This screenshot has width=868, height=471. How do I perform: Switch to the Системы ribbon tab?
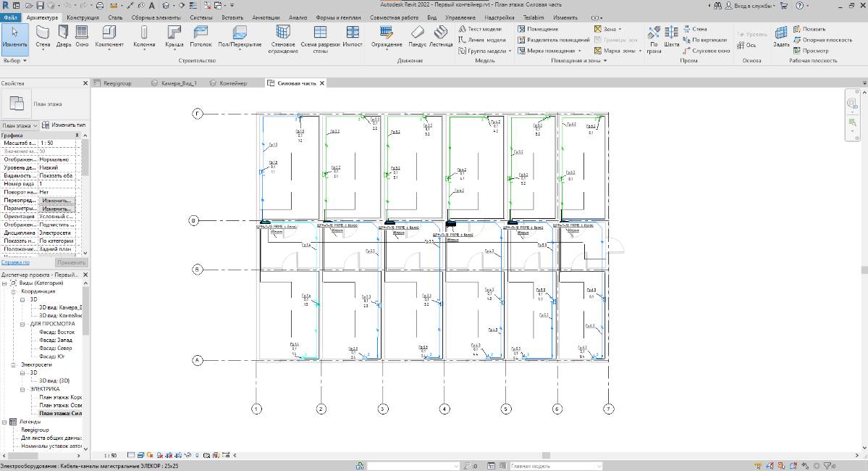click(201, 17)
